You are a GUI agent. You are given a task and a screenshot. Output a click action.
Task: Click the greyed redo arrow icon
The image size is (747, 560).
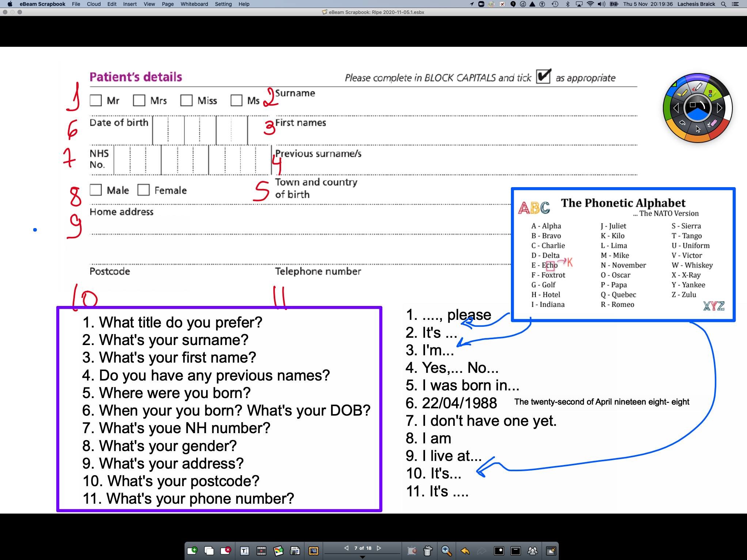[x=481, y=550]
